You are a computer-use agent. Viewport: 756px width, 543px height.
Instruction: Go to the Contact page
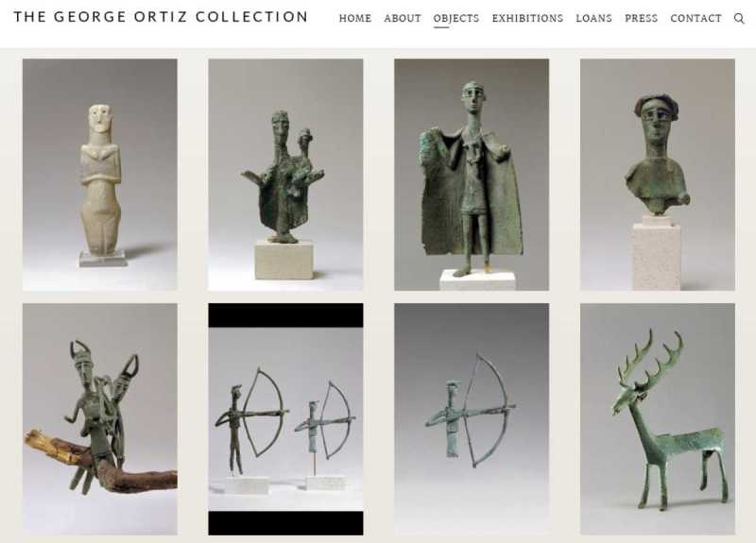click(696, 18)
